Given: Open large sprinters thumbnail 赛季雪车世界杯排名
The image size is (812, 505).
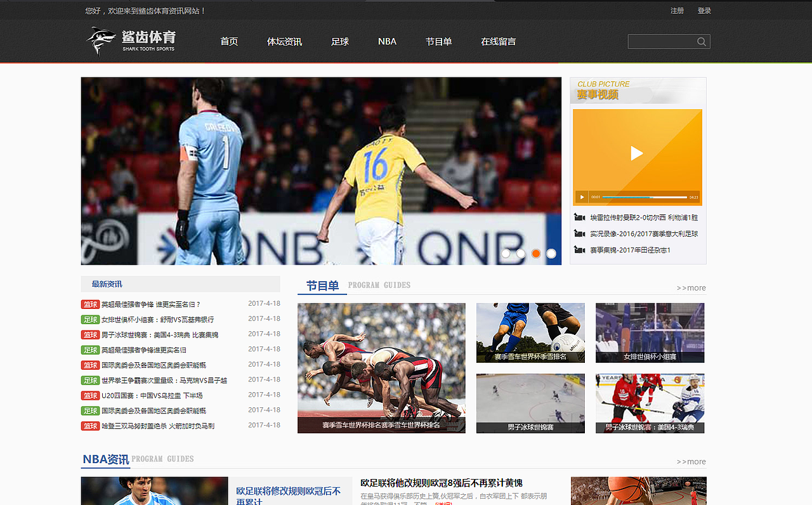Looking at the screenshot, I should [x=381, y=368].
